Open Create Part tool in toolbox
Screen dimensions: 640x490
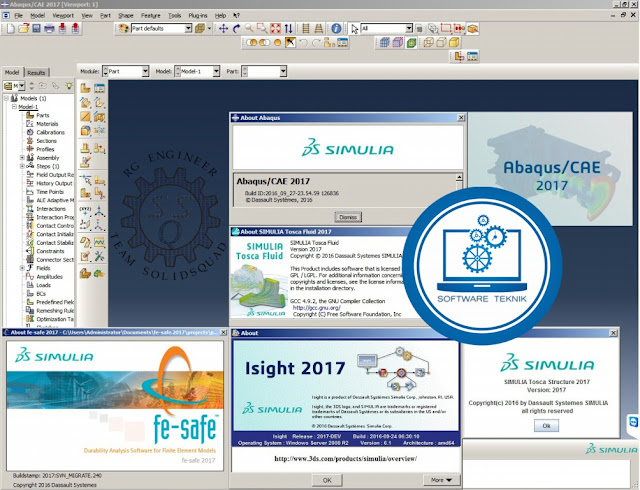click(x=85, y=88)
